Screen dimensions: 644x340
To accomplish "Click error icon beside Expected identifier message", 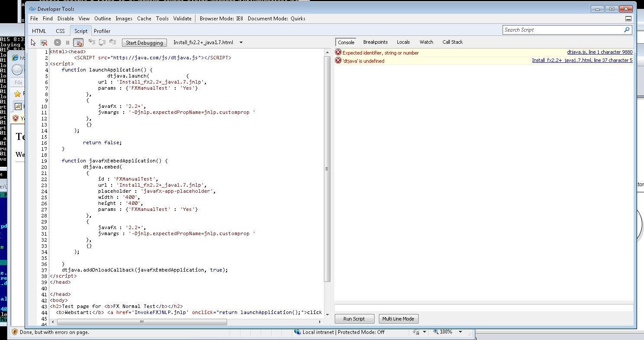I will pos(338,52).
